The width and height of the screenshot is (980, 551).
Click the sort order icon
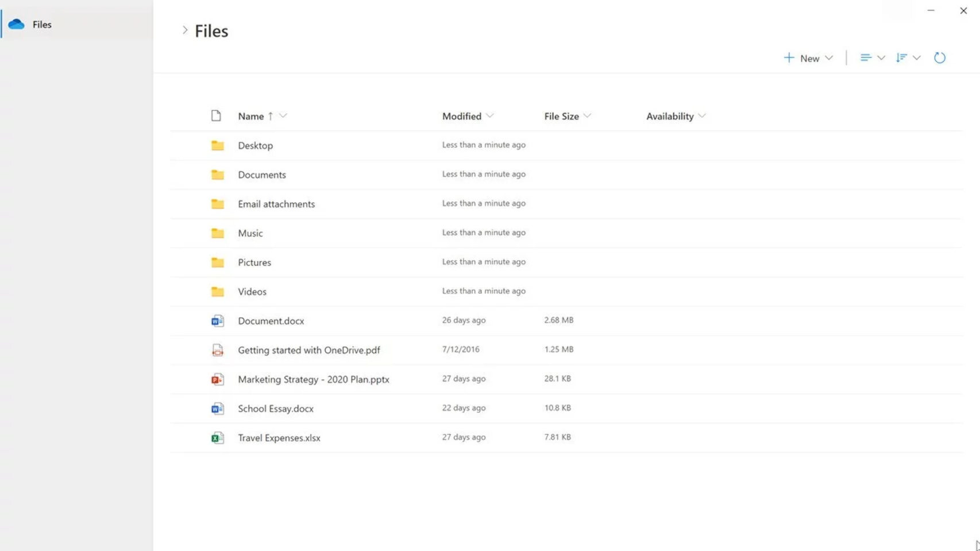[x=901, y=57]
